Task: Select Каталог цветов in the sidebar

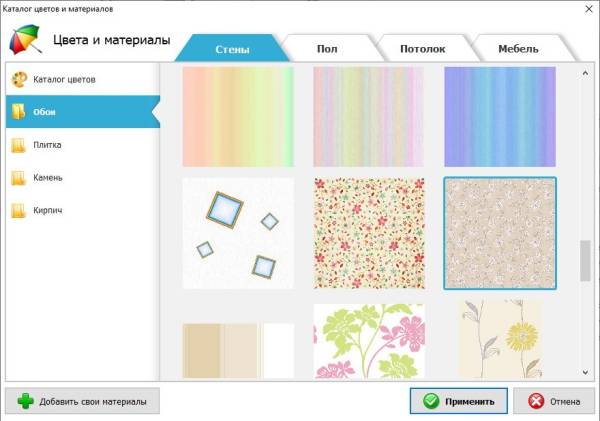Action: coord(82,79)
